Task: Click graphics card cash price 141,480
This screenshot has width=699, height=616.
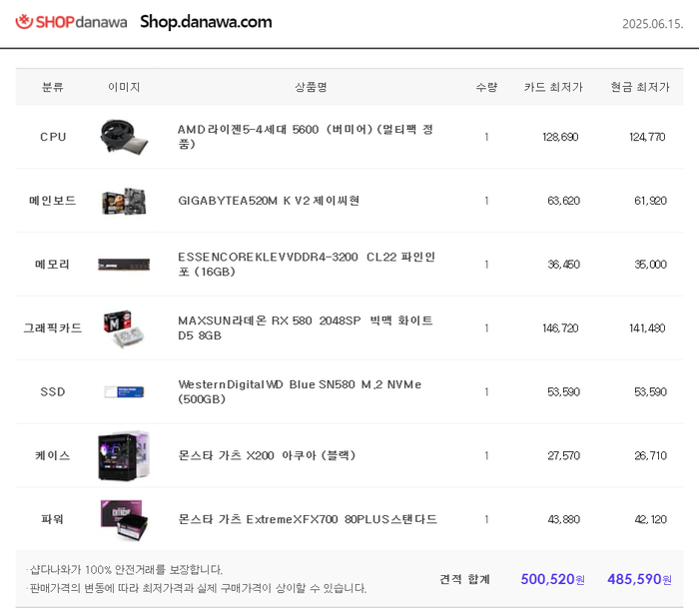Action: (x=647, y=328)
